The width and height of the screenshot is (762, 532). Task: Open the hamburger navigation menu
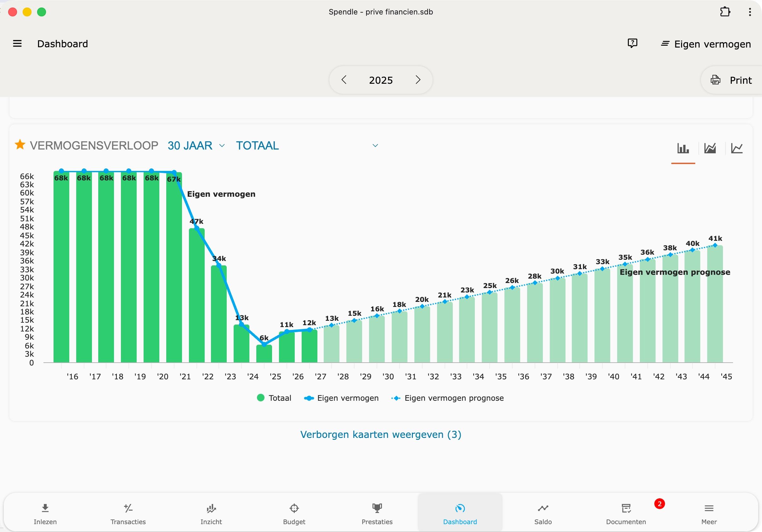tap(17, 43)
